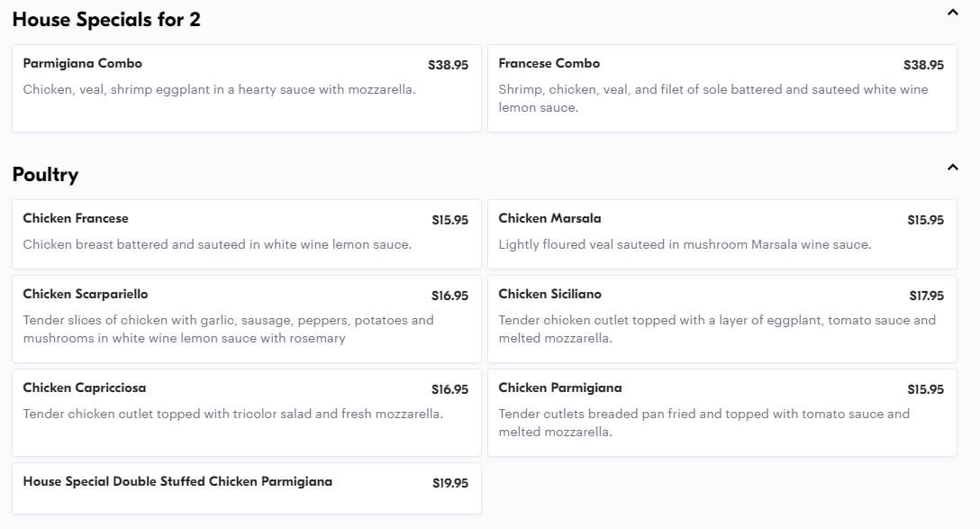980x529 pixels.
Task: Click the $38.95 price on Francese Combo
Action: pyautogui.click(x=924, y=65)
